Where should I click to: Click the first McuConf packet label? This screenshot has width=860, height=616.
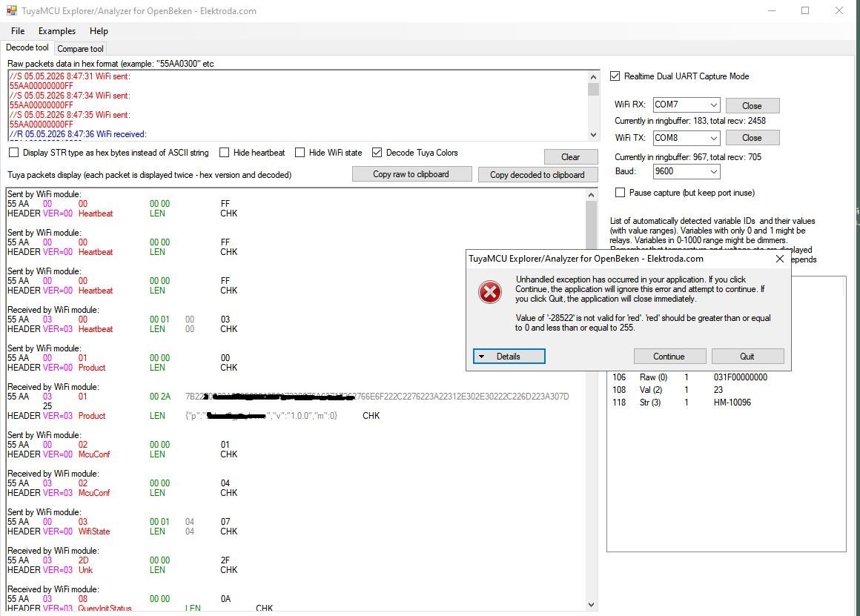[94, 454]
